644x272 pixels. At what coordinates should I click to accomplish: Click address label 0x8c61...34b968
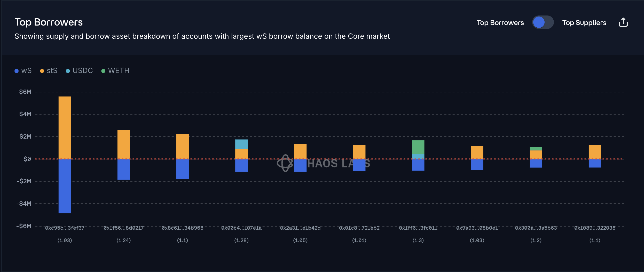point(182,228)
